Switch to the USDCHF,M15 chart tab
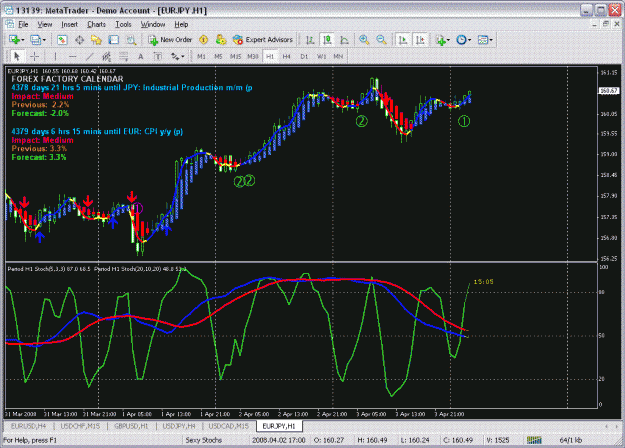Screen dimensions: 625x448 click(x=80, y=426)
